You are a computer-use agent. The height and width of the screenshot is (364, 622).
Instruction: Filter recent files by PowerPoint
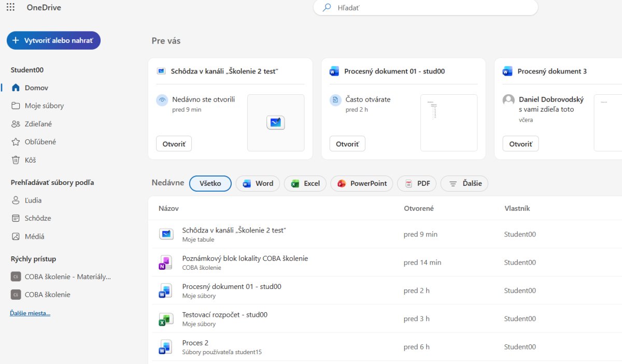click(362, 183)
